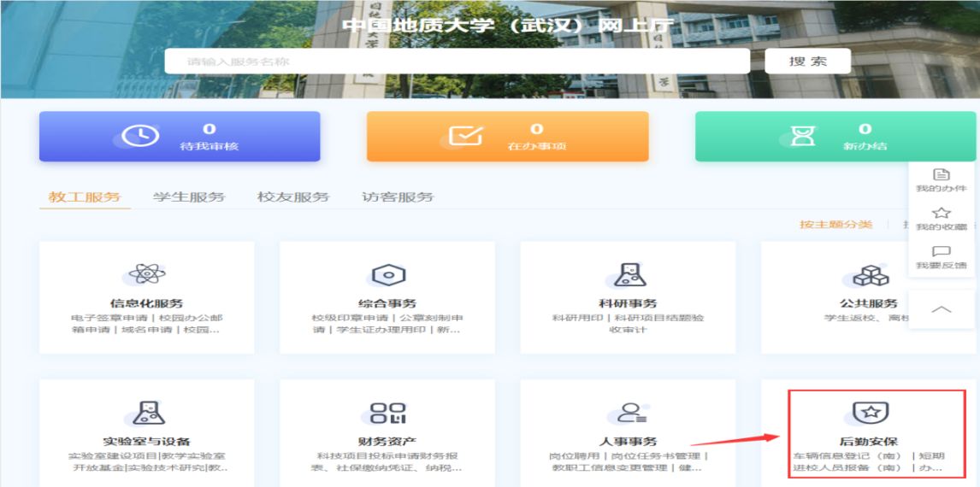Click the 科研用印 | 科研项目结题验收审计 description text

pyautogui.click(x=629, y=324)
